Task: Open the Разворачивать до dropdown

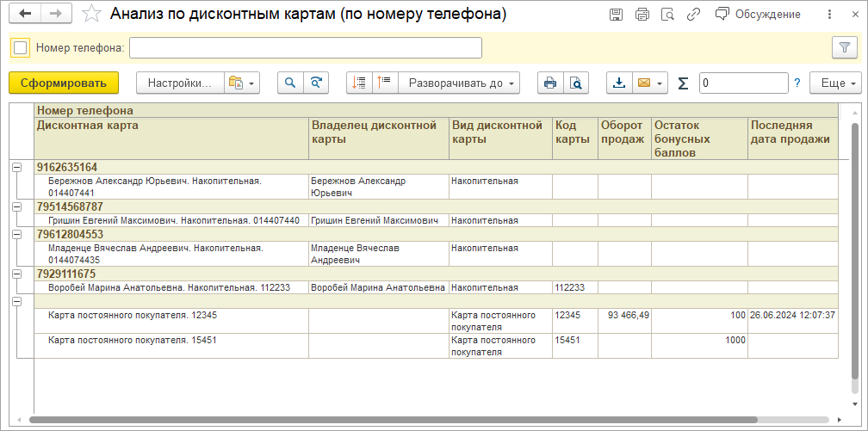Action: tap(459, 83)
